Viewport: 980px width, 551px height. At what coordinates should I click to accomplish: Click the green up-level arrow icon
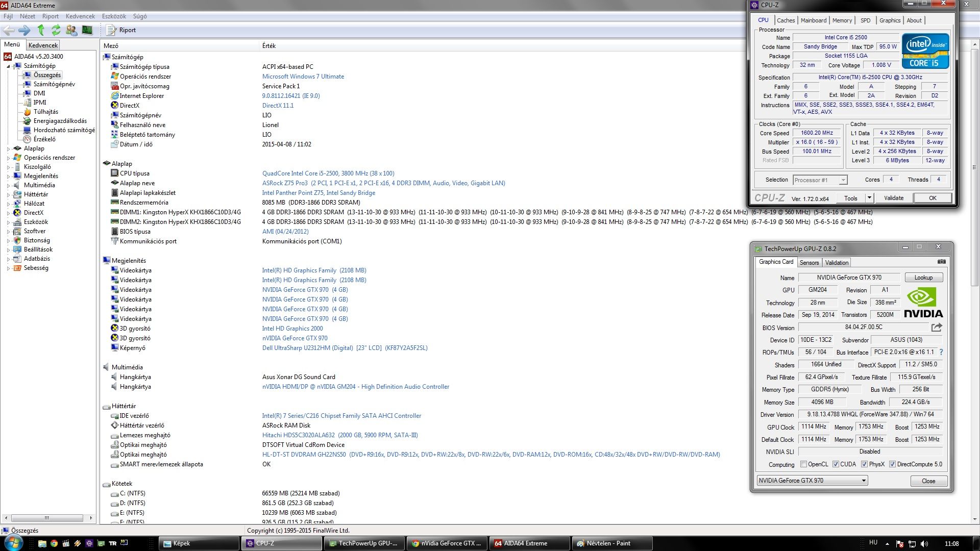(41, 30)
